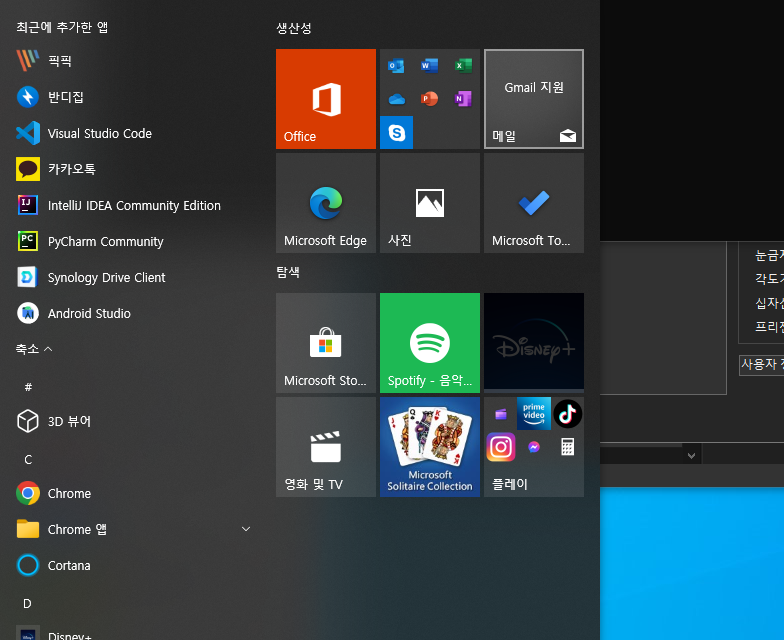Image resolution: width=784 pixels, height=640 pixels.
Task: Open Messenger in 플레이 tile
Action: [x=534, y=447]
